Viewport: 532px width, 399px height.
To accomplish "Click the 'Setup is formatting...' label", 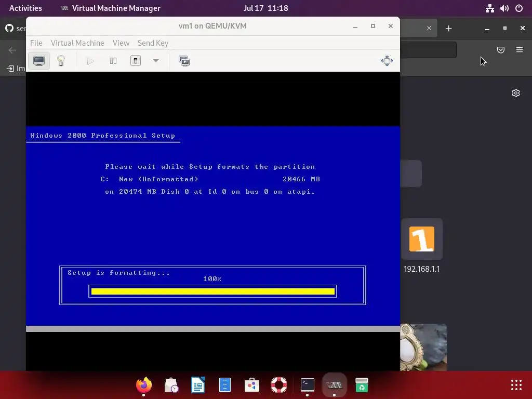I will click(118, 272).
